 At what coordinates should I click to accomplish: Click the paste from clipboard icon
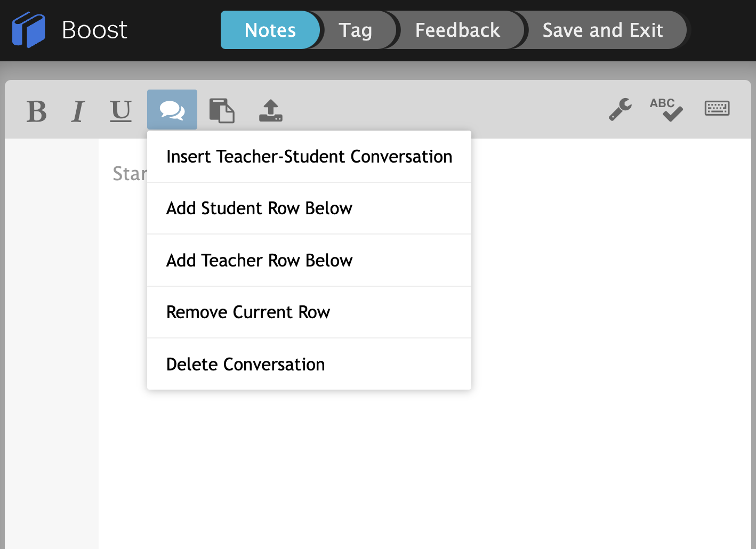(x=222, y=110)
